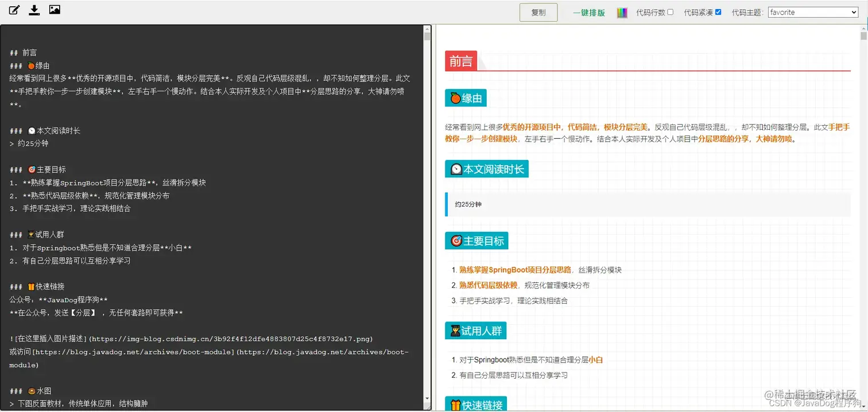Click the 一键排版 green link
Screen dimensions: 868x412
point(589,12)
